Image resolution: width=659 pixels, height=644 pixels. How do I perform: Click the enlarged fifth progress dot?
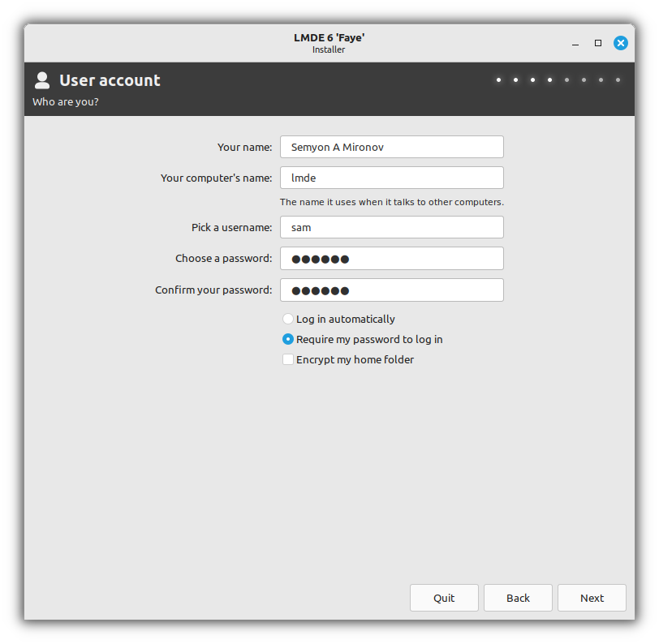(x=566, y=79)
